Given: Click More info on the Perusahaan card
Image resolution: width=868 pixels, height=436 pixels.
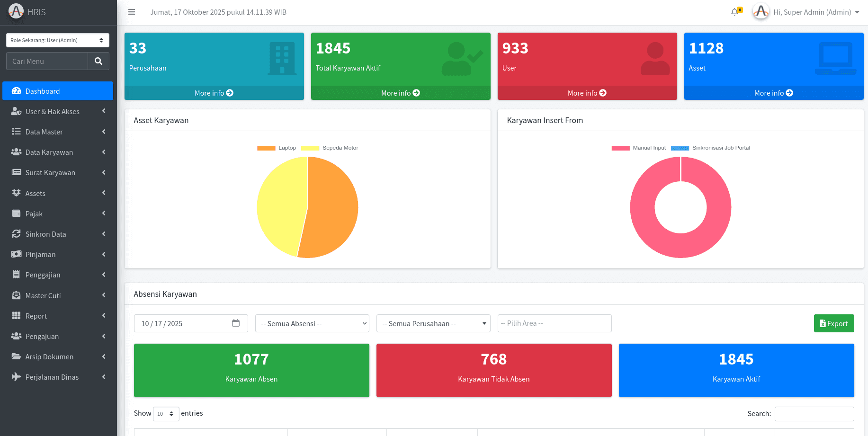Looking at the screenshot, I should coord(214,93).
